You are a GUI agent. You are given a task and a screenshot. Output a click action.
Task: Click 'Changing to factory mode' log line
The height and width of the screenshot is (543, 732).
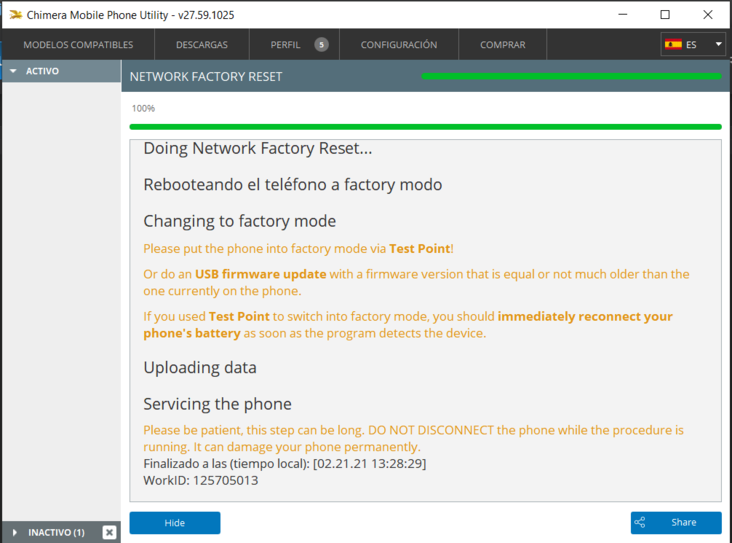click(239, 221)
